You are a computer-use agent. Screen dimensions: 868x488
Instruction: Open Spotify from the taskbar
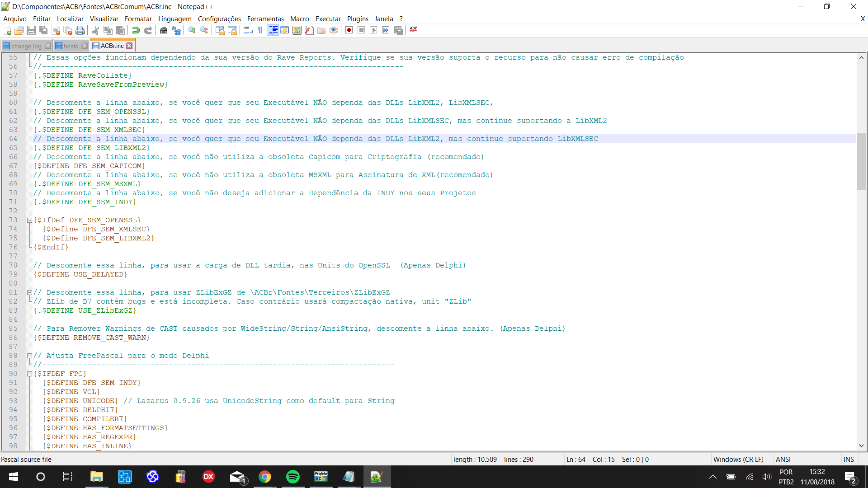(x=292, y=477)
